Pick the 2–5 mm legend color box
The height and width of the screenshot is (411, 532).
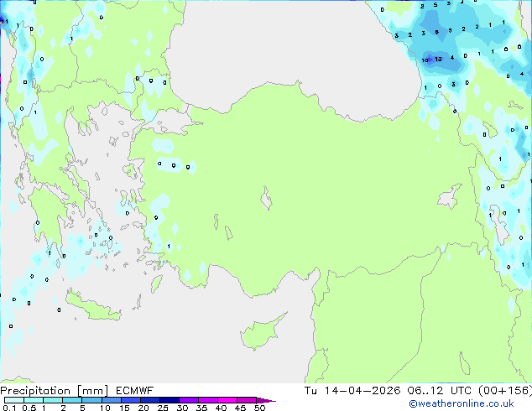(x=72, y=400)
